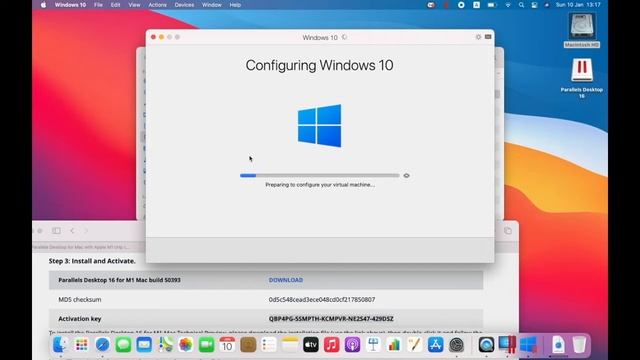
Task: Click the picture-in-picture icon in Windows 10 title bar
Action: pos(488,37)
